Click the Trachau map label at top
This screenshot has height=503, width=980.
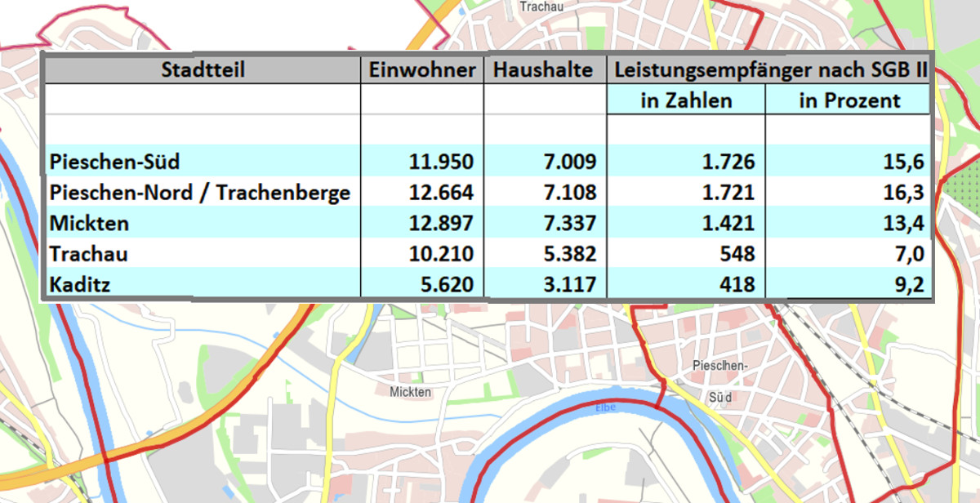pos(537,5)
